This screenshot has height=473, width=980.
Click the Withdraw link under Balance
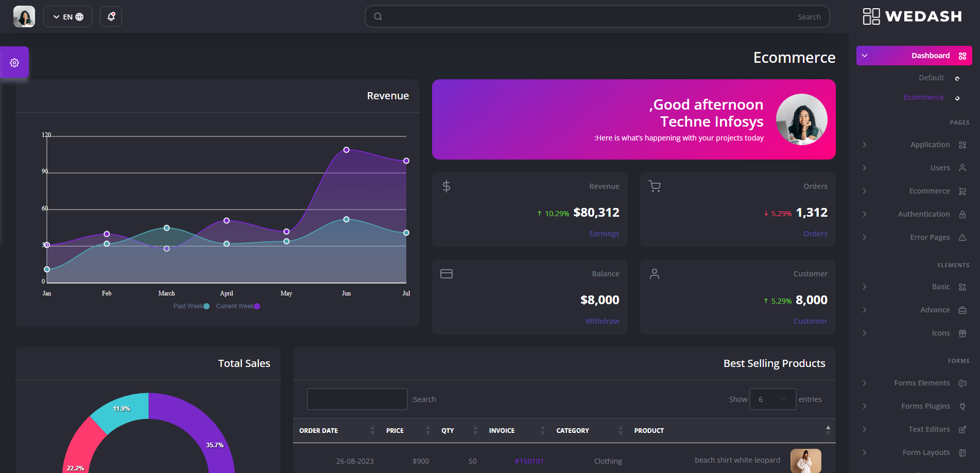click(602, 321)
